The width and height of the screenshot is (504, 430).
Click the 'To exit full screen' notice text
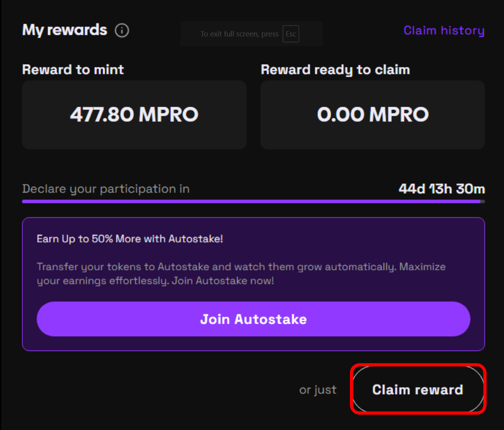tap(239, 34)
